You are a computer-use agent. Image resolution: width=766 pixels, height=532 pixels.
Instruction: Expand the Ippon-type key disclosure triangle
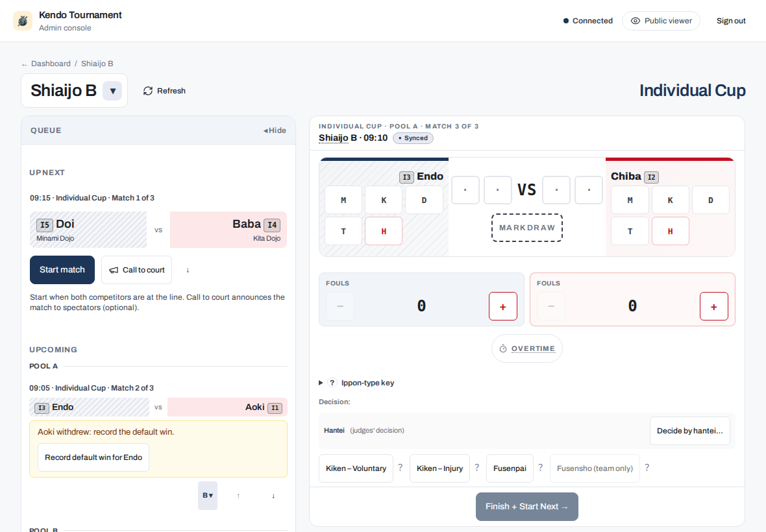point(321,383)
